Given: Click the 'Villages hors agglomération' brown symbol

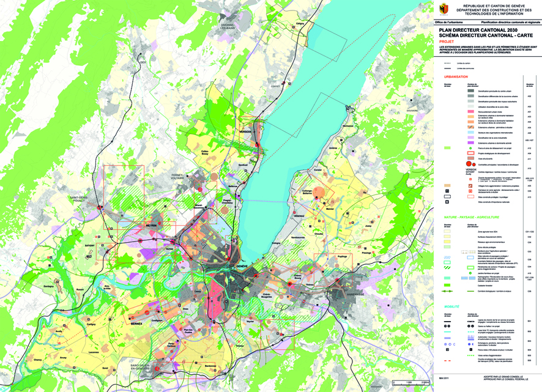Looking at the screenshot, I should click(470, 186).
